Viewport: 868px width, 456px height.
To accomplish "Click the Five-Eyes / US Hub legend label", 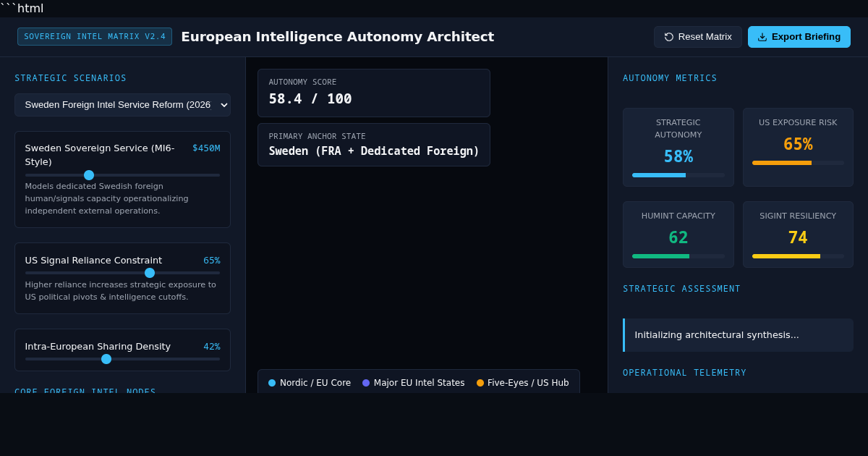I will pos(528,383).
